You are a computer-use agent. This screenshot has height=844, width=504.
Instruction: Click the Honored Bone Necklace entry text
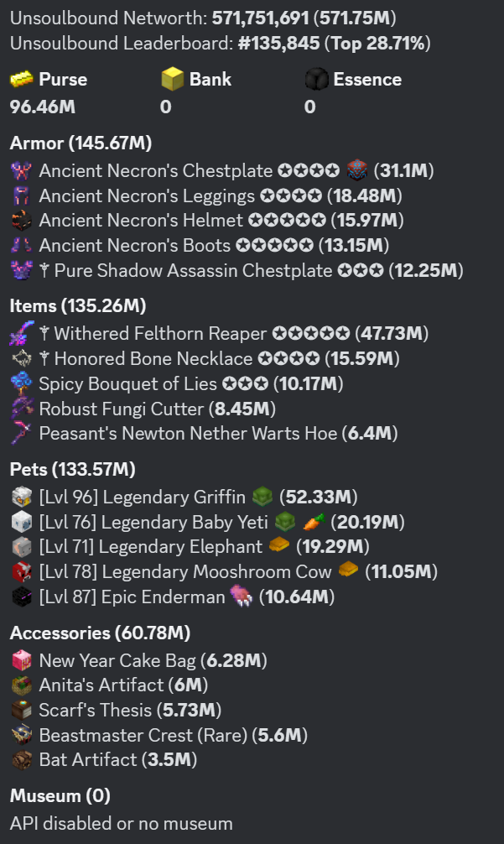pyautogui.click(x=186, y=359)
